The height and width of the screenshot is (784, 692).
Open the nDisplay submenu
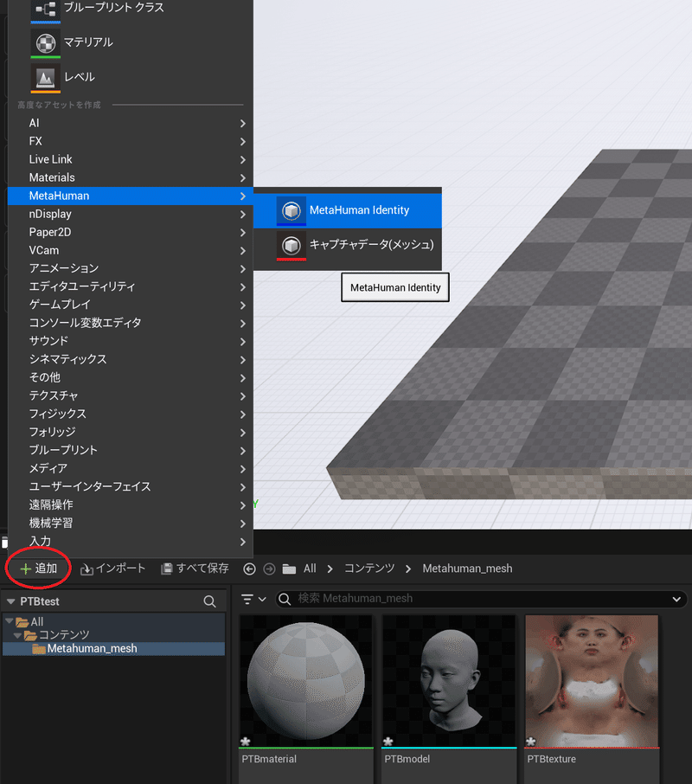point(131,214)
